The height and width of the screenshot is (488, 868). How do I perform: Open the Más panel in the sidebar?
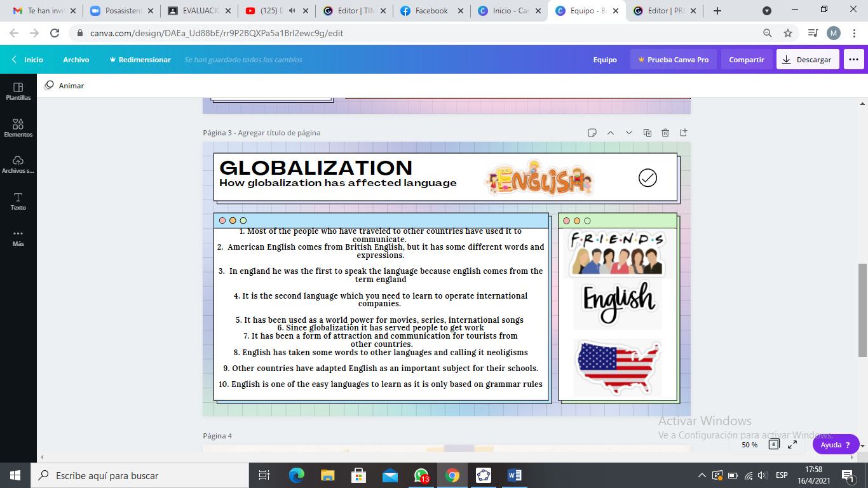coord(18,239)
